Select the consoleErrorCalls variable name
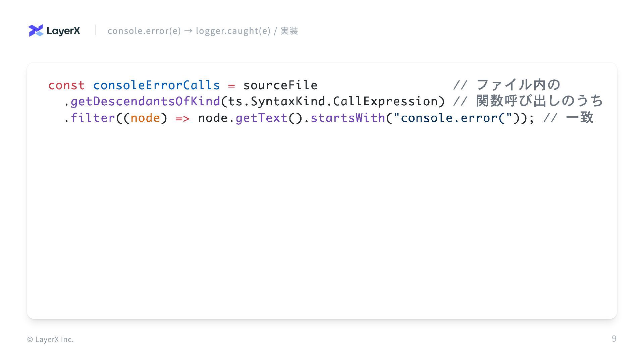644x362 pixels. 156,85
